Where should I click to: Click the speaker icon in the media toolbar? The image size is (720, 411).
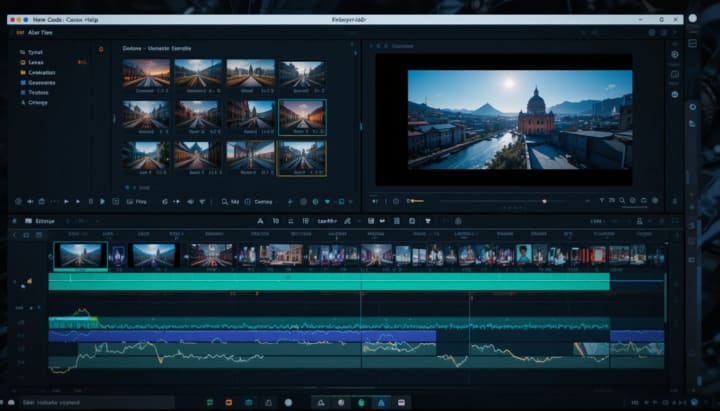[x=190, y=202]
